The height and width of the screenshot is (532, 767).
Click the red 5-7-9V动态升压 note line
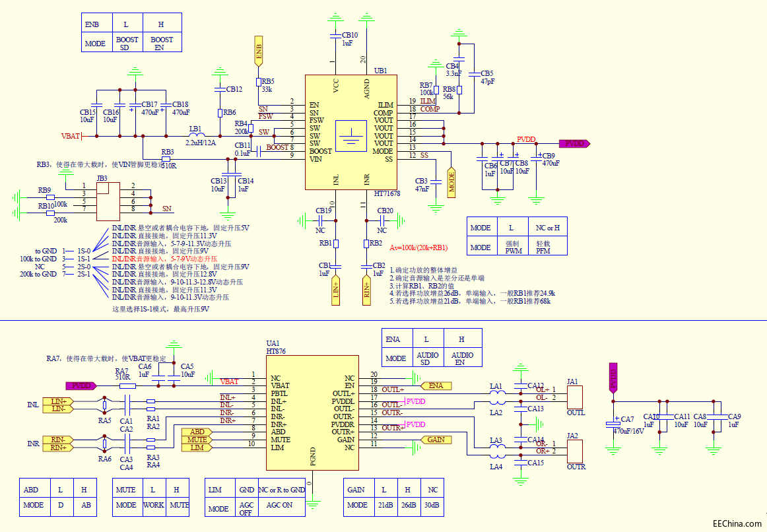165,259
